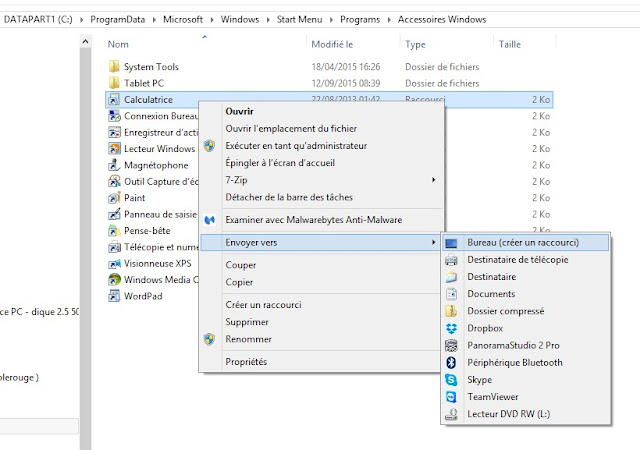Image resolution: width=640 pixels, height=450 pixels.
Task: Expand the Envoyer vers submenu arrow
Action: (433, 243)
